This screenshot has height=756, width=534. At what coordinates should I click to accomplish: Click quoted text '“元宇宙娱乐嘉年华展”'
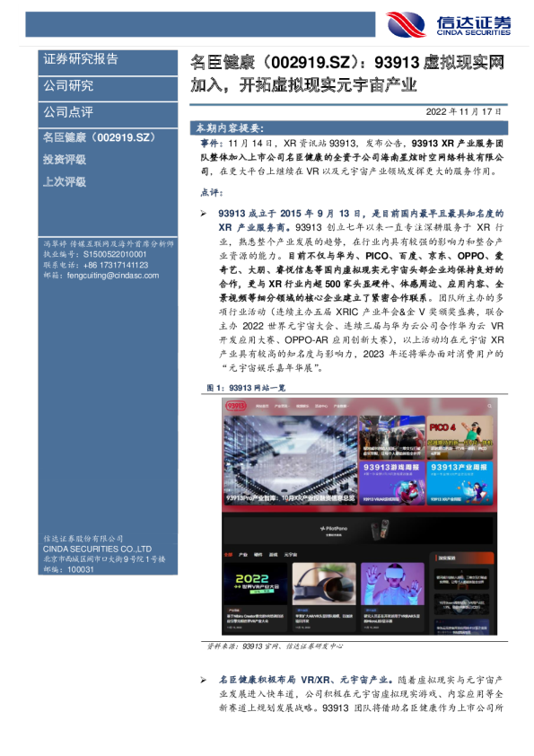point(271,368)
